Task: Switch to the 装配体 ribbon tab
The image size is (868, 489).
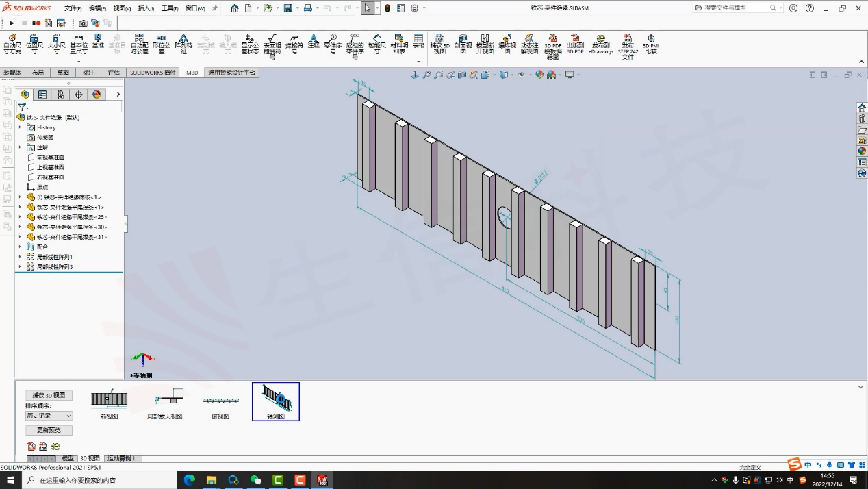Action: click(x=13, y=73)
